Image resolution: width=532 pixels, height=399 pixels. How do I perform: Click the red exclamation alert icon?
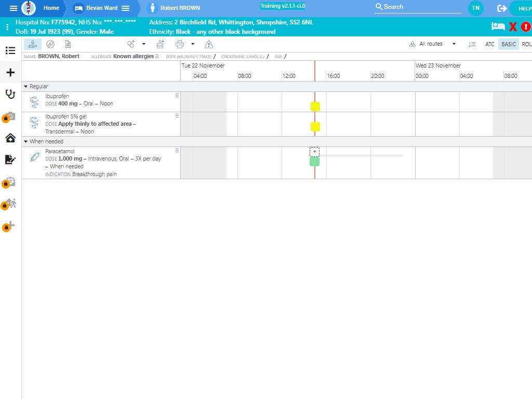(526, 27)
